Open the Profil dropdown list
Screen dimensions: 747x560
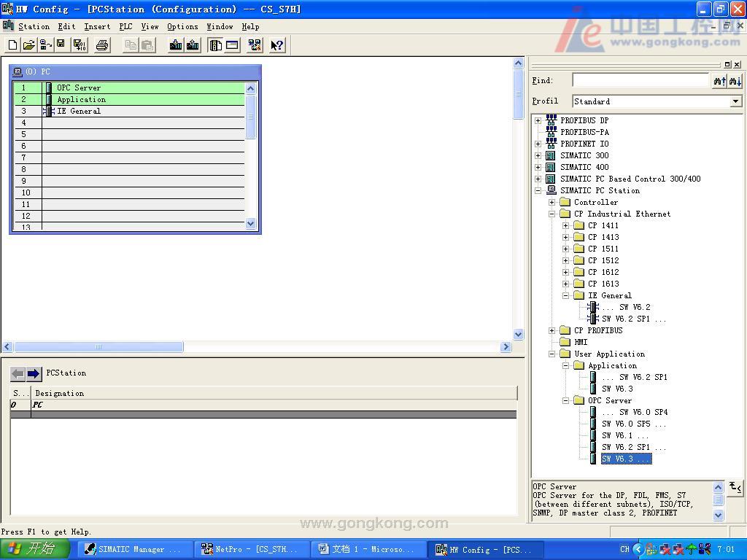(735, 101)
